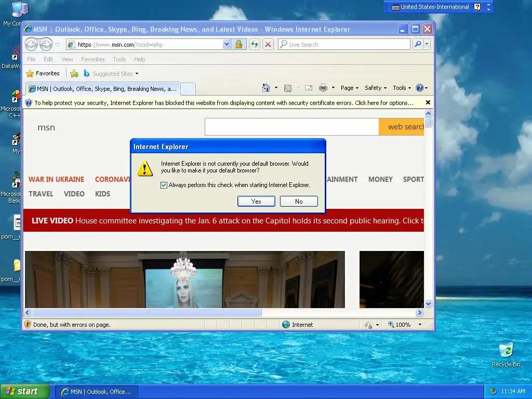The height and width of the screenshot is (399, 532).
Task: Click the Forward navigation arrow
Action: tap(46, 45)
